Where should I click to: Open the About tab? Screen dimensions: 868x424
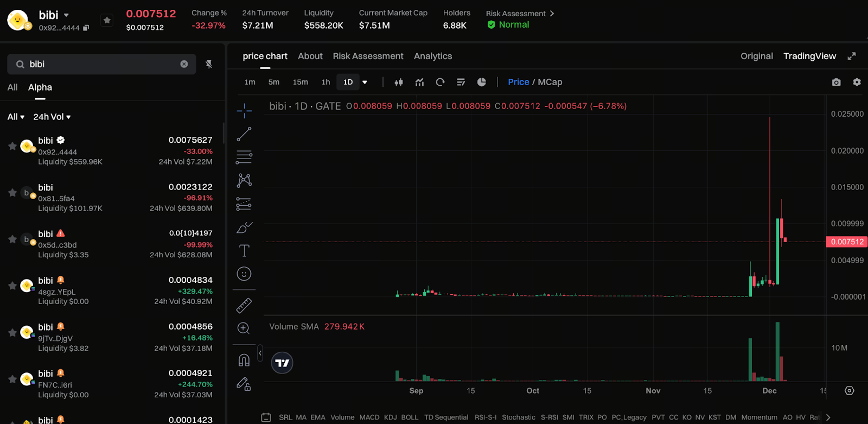310,56
